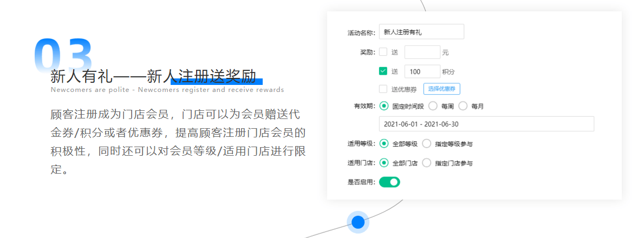The width and height of the screenshot is (644, 238).
Task: Open the date range 2021-06-01 - 2021-06-30 picker
Action: pos(486,124)
